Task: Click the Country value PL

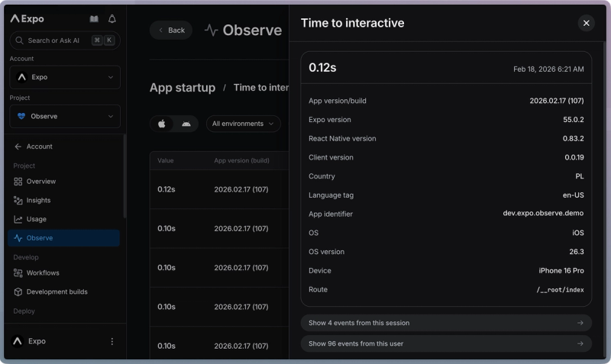Action: (x=580, y=176)
